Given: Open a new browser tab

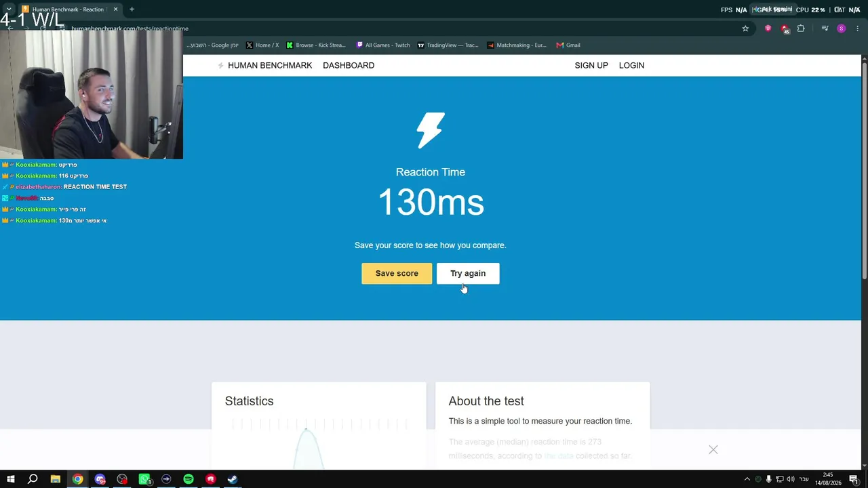Looking at the screenshot, I should tap(132, 9).
